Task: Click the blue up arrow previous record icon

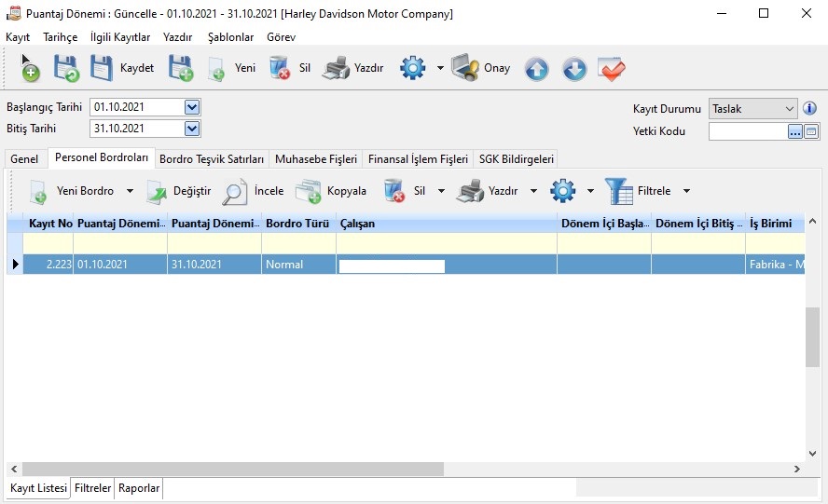Action: click(536, 68)
